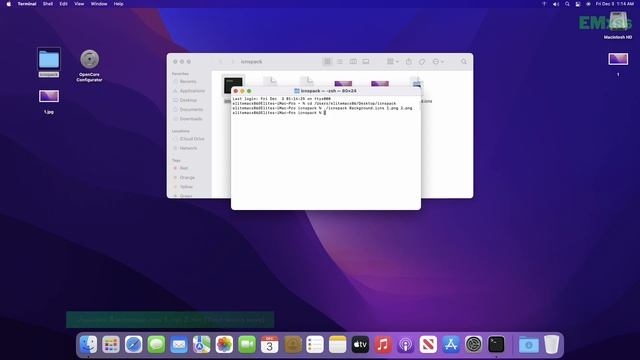Image resolution: width=640 pixels, height=360 pixels.
Task: Open Notes app in the Dock
Action: (x=338, y=344)
